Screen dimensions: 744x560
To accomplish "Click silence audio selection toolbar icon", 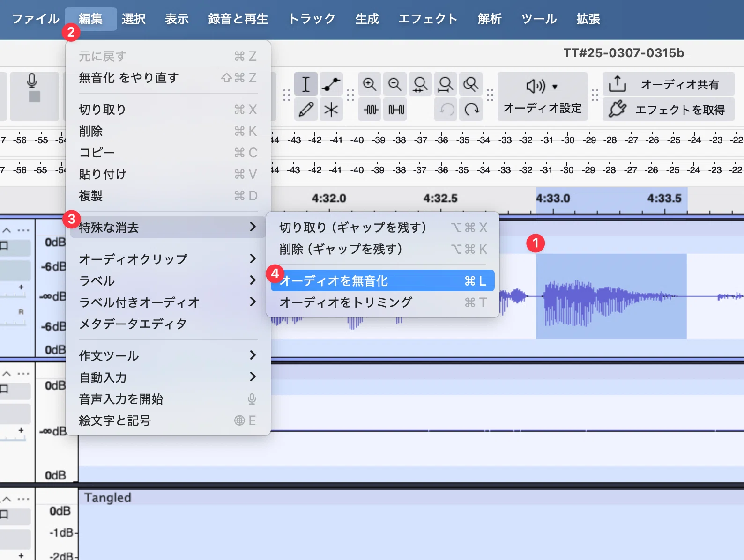I will coord(395,110).
